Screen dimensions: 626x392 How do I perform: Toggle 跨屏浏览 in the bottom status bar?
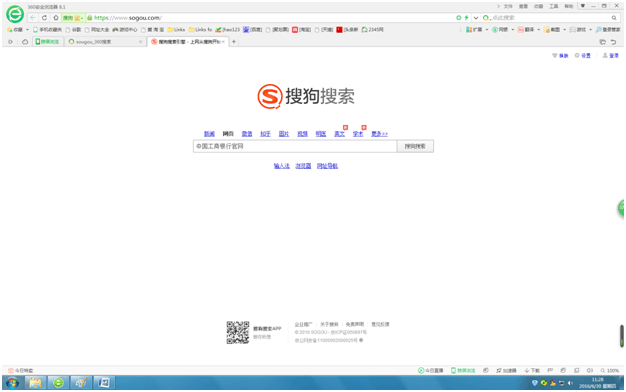click(x=463, y=370)
